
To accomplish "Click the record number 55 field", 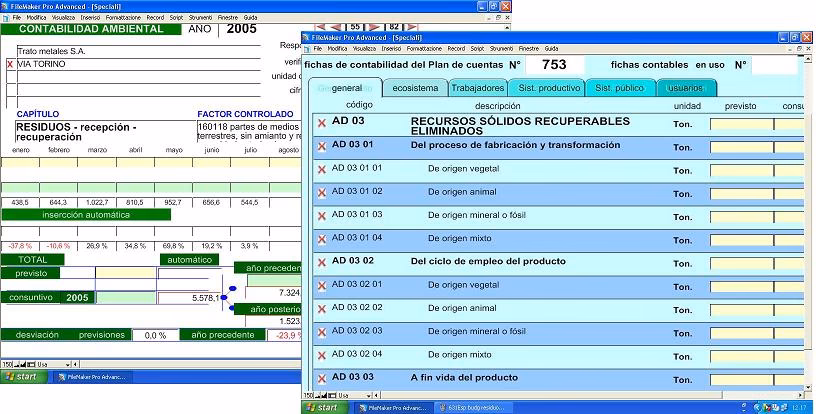I will (355, 27).
